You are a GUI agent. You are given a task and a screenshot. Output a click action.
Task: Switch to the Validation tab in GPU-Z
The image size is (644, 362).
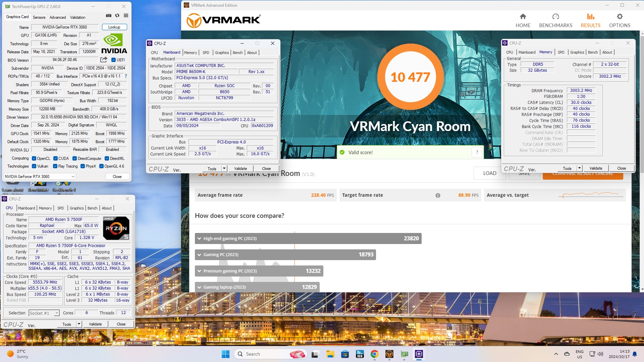point(77,17)
